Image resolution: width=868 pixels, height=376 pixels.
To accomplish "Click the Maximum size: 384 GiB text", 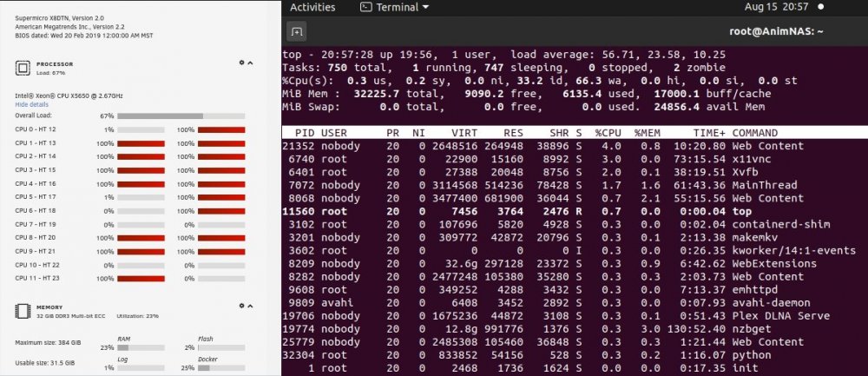I will (48, 343).
